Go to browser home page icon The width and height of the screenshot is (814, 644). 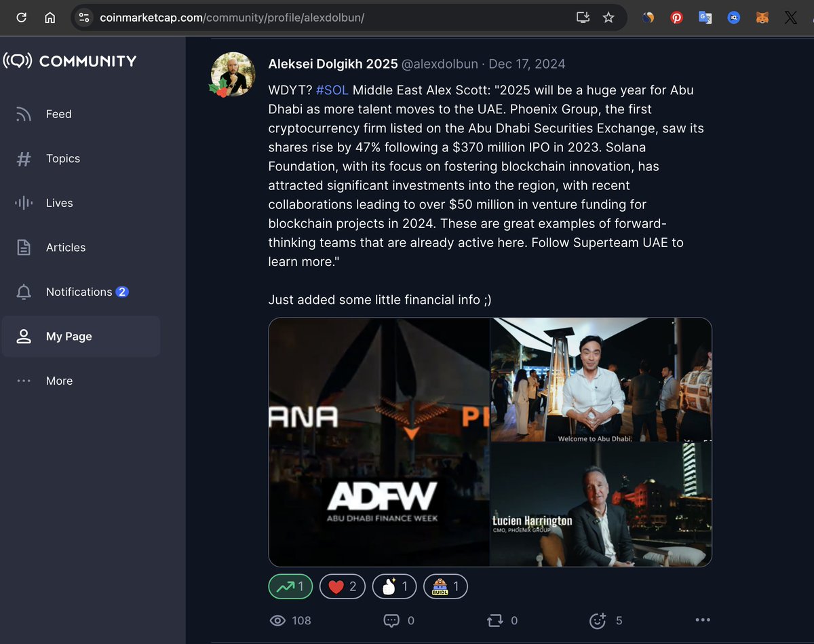tap(50, 18)
